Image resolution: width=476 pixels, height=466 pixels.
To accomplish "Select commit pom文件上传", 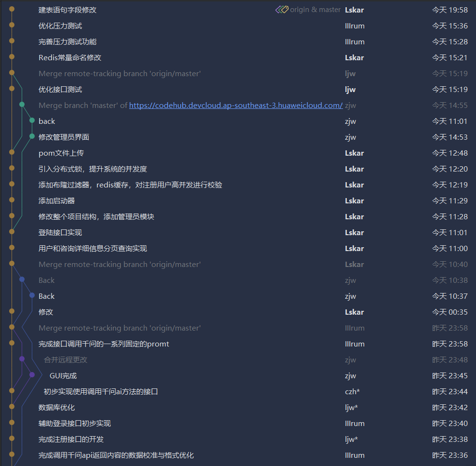I will tap(61, 153).
